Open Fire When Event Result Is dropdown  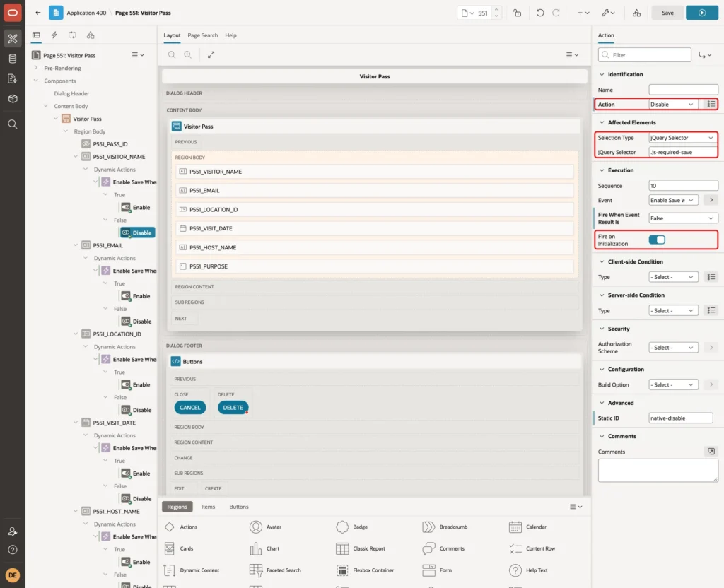pos(682,218)
